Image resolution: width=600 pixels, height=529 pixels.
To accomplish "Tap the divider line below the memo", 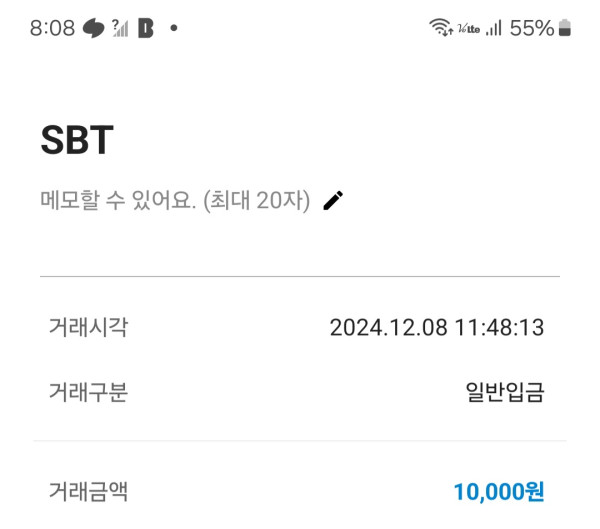I will [300, 276].
